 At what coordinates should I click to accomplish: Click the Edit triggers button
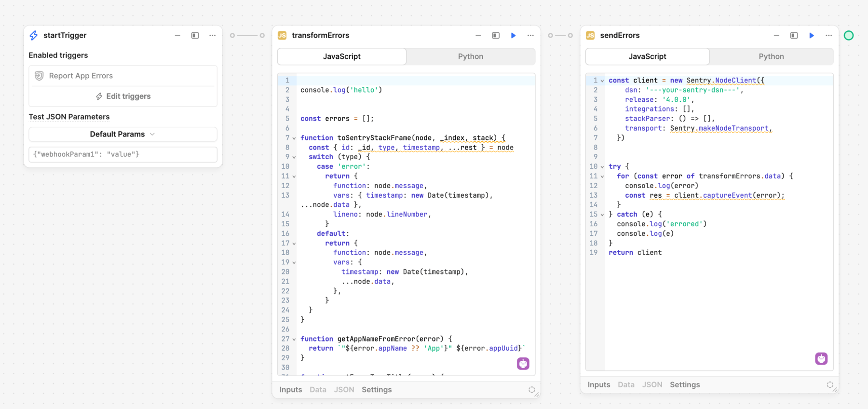click(x=123, y=96)
